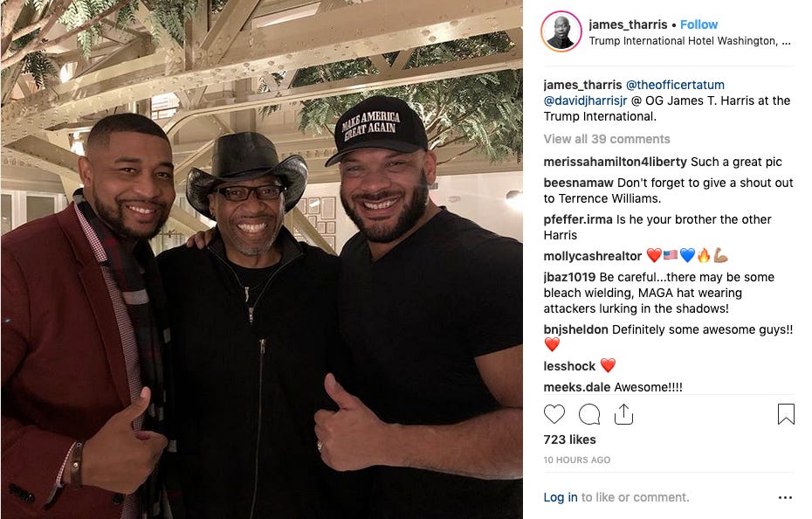Image resolution: width=812 pixels, height=519 pixels.
Task: Expand View all 39 comments
Action: point(607,139)
